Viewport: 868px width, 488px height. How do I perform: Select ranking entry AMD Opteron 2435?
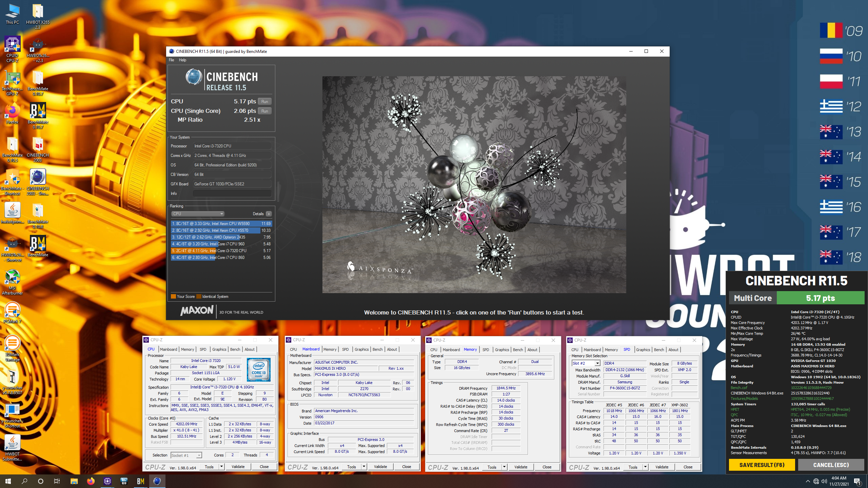[221, 237]
